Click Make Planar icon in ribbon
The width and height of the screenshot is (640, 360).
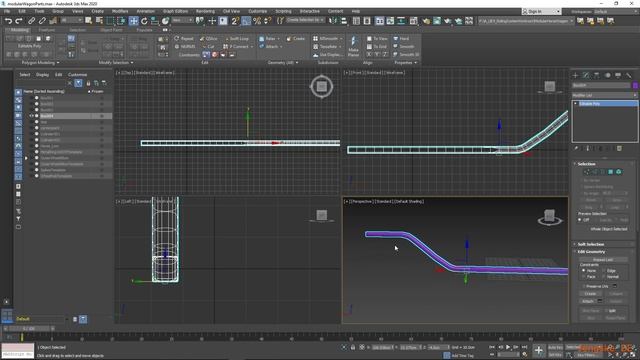point(353,46)
